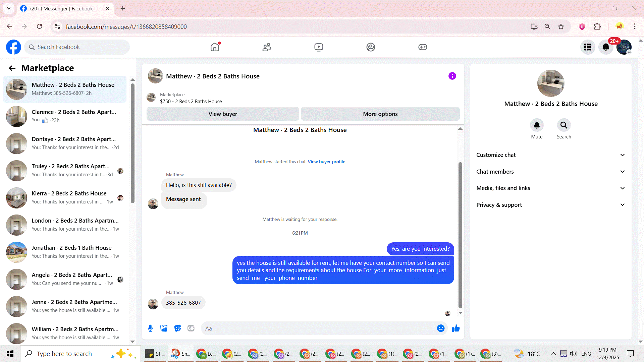Toggle conversation information panel icon
This screenshot has width=644, height=362.
pos(452,76)
